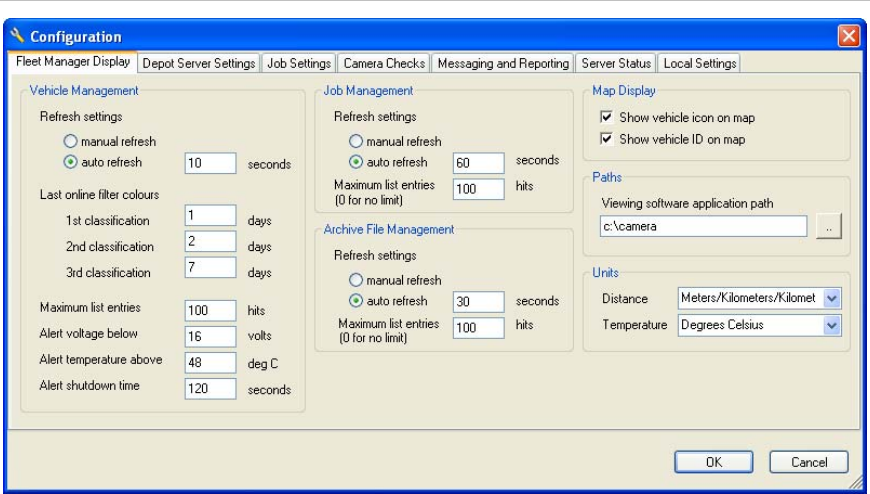The width and height of the screenshot is (870, 494).
Task: Switch to the Server Status tab
Action: tap(616, 63)
